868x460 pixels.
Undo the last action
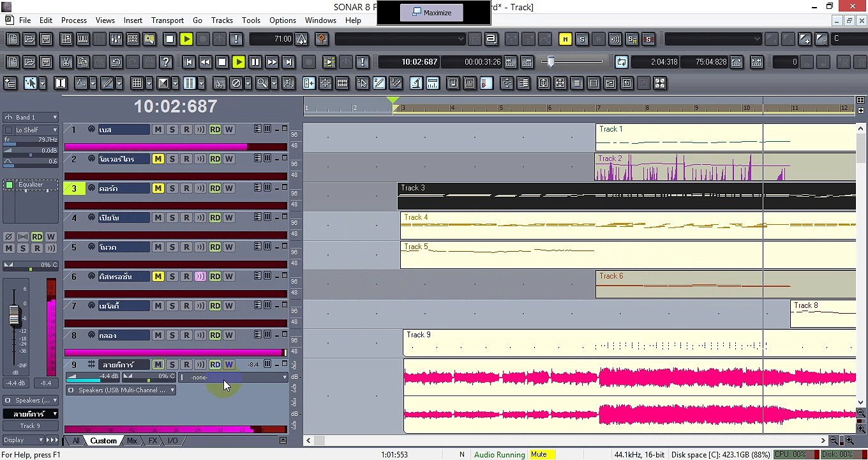coord(116,62)
